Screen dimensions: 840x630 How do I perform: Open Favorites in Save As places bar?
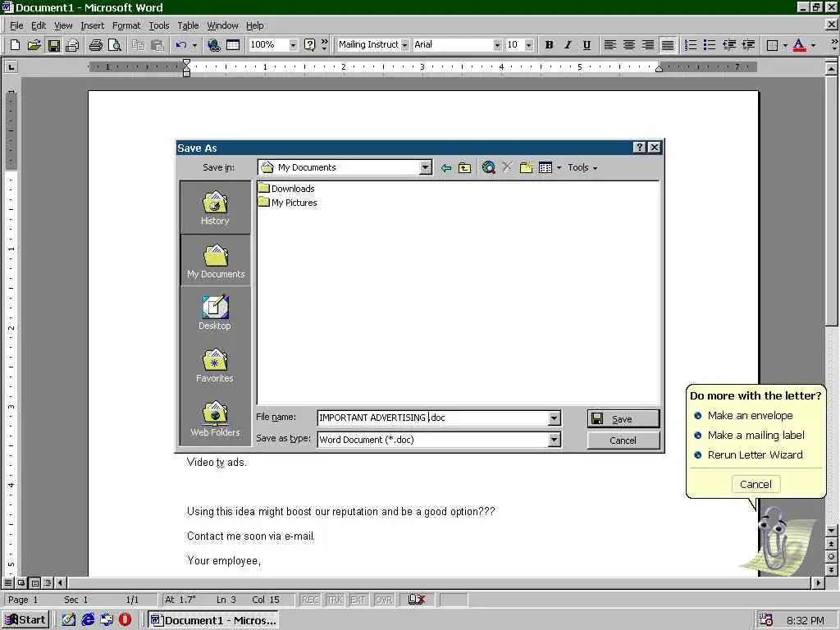[215, 366]
